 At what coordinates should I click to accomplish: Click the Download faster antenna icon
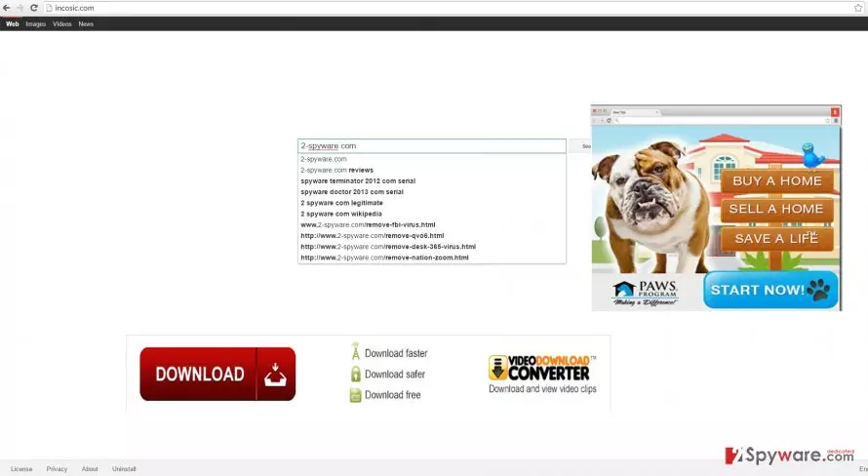coord(355,351)
